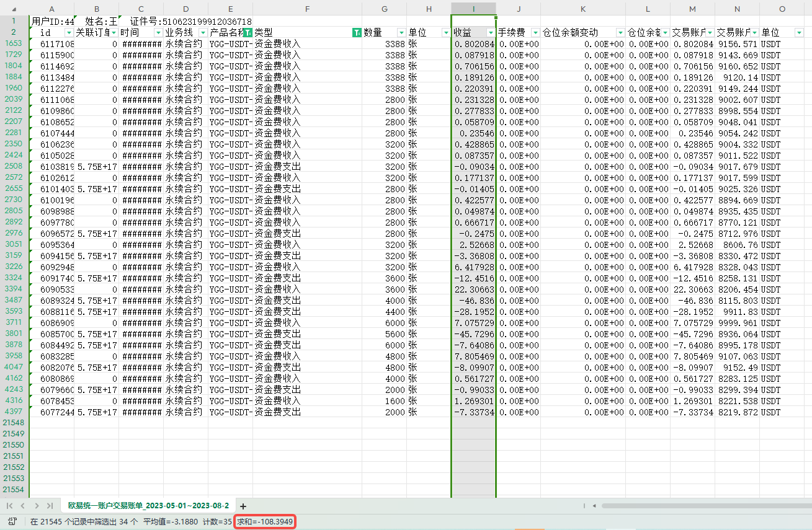Click the 平均值 average in status bar
Viewport: 812px width, 530px height.
click(171, 522)
